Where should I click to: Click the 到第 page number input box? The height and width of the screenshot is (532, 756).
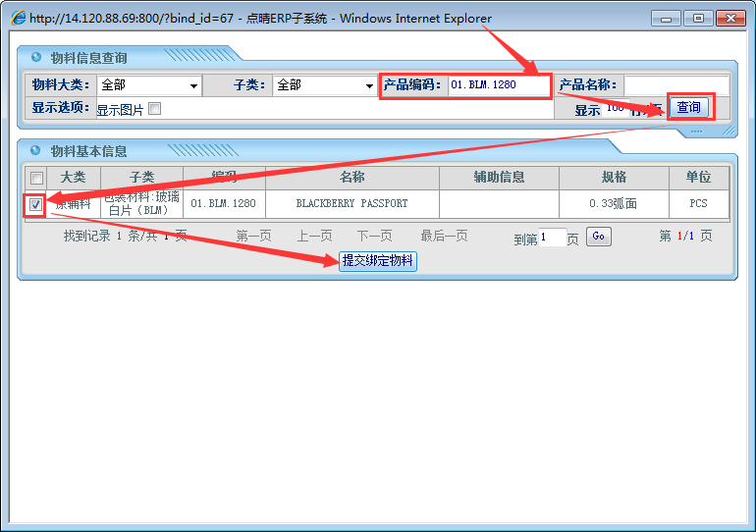(552, 238)
